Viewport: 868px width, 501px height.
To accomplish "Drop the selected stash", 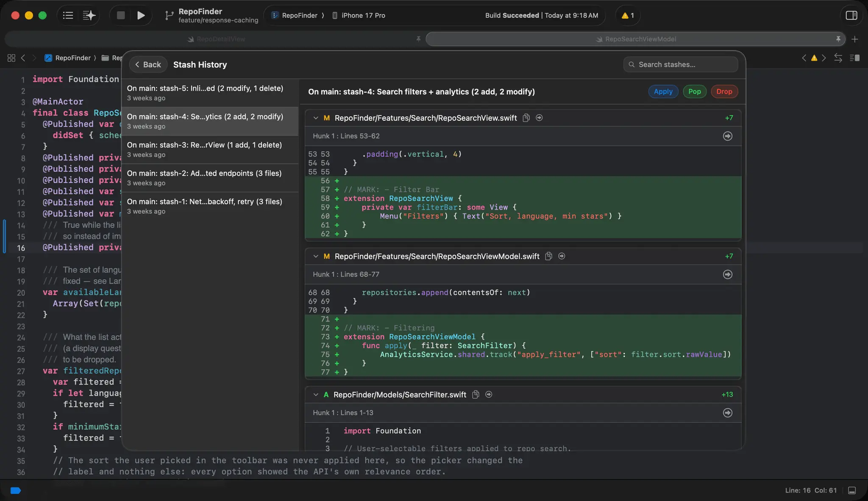I will [724, 91].
